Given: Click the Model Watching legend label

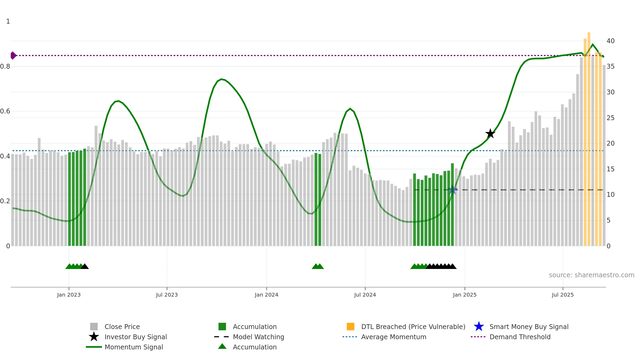Looking at the screenshot, I should tap(258, 337).
